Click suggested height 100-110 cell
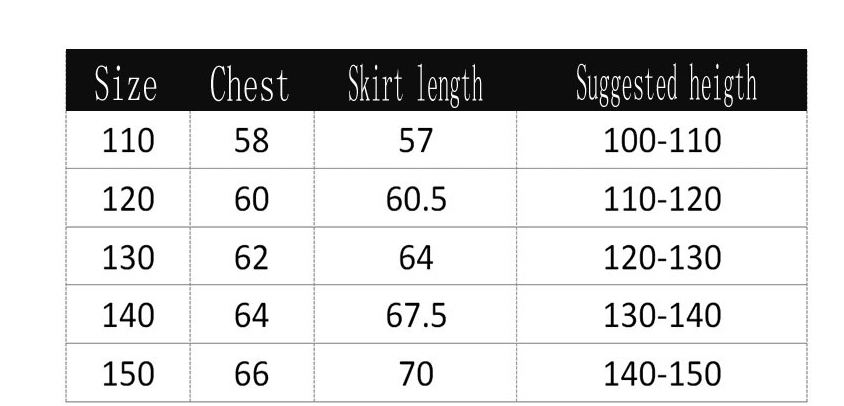 click(x=662, y=140)
